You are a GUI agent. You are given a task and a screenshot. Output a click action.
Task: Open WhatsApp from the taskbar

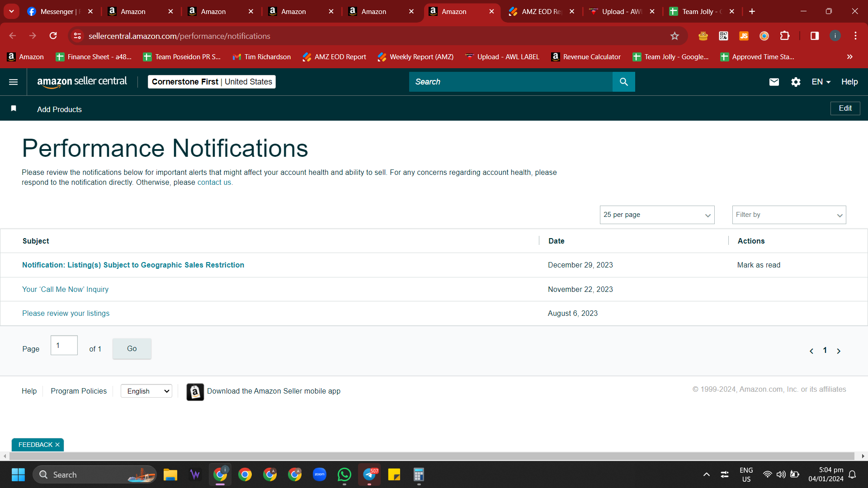[344, 474]
